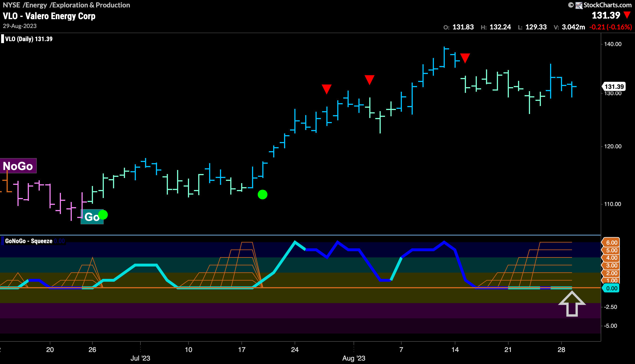The image size is (635, 364).
Task: Click the -5.00 oscillator axis label
Action: coord(610,326)
